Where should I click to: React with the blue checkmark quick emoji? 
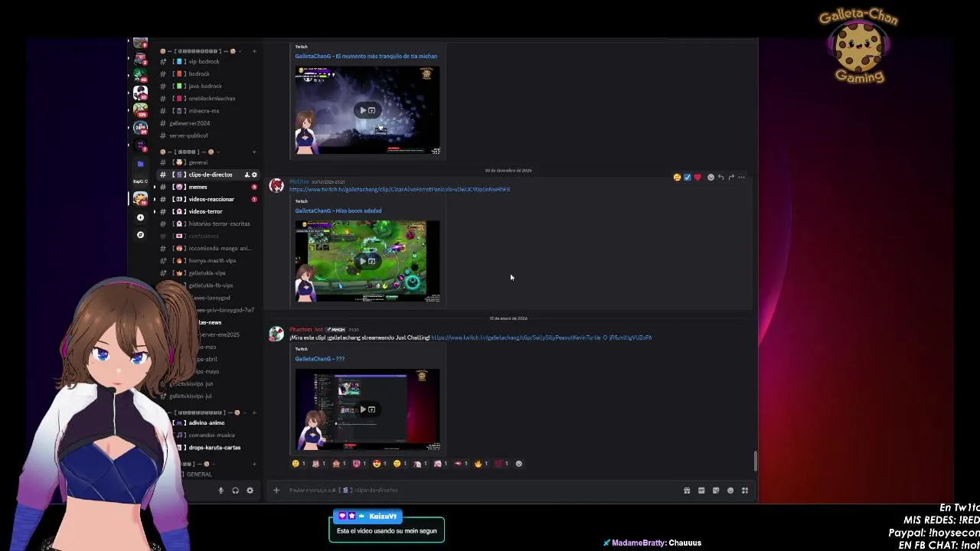(x=688, y=177)
